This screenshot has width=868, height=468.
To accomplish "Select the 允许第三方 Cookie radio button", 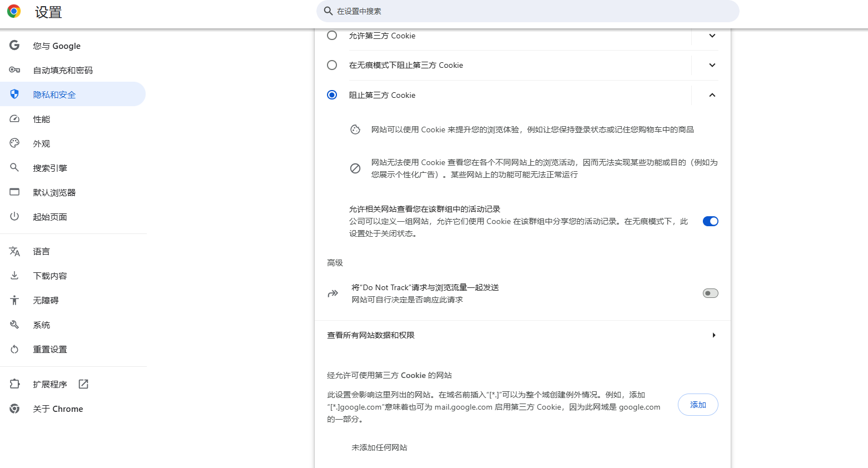I will [332, 36].
